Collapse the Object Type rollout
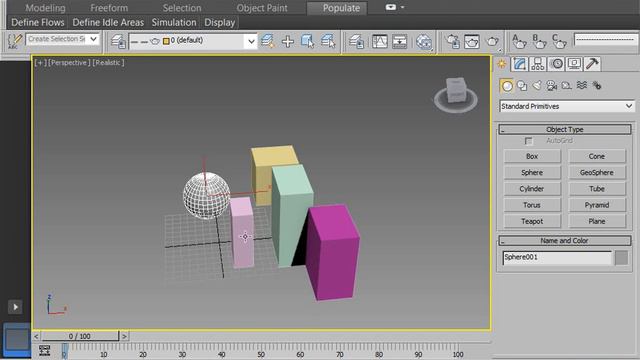The image size is (640, 360). (564, 129)
